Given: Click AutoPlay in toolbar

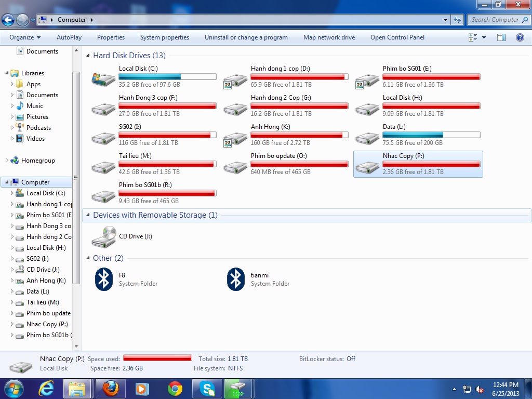Looking at the screenshot, I should tap(69, 37).
